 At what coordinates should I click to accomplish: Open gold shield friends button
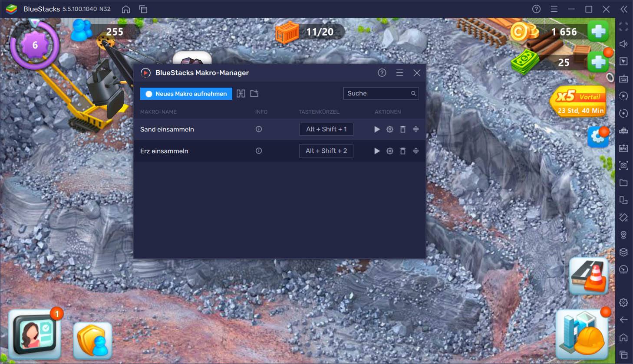tap(92, 340)
